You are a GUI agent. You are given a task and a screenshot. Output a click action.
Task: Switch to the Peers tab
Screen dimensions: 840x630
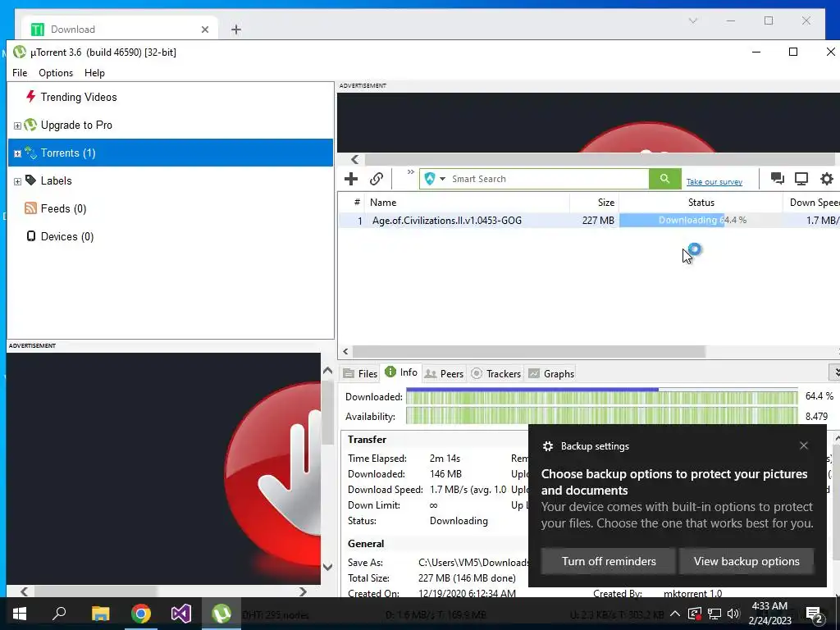(x=444, y=373)
